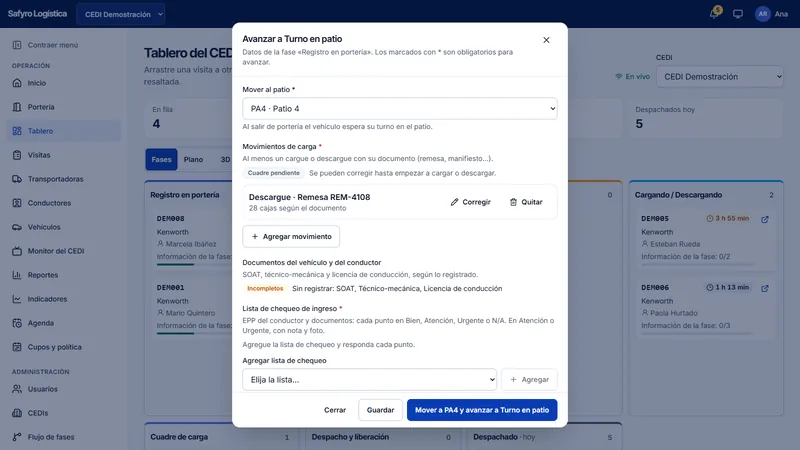Switch to the Fases tab
The height and width of the screenshot is (450, 800).
(x=161, y=159)
